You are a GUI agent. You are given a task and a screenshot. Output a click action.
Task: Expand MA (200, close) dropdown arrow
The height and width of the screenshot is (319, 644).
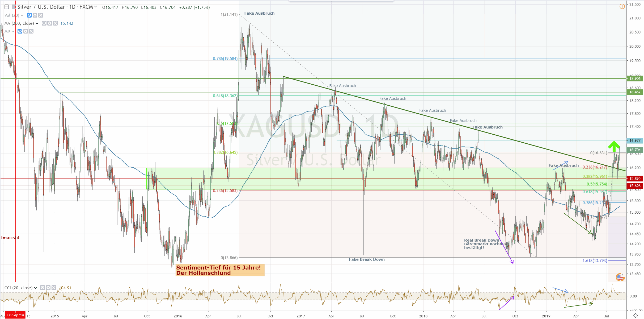pyautogui.click(x=37, y=23)
